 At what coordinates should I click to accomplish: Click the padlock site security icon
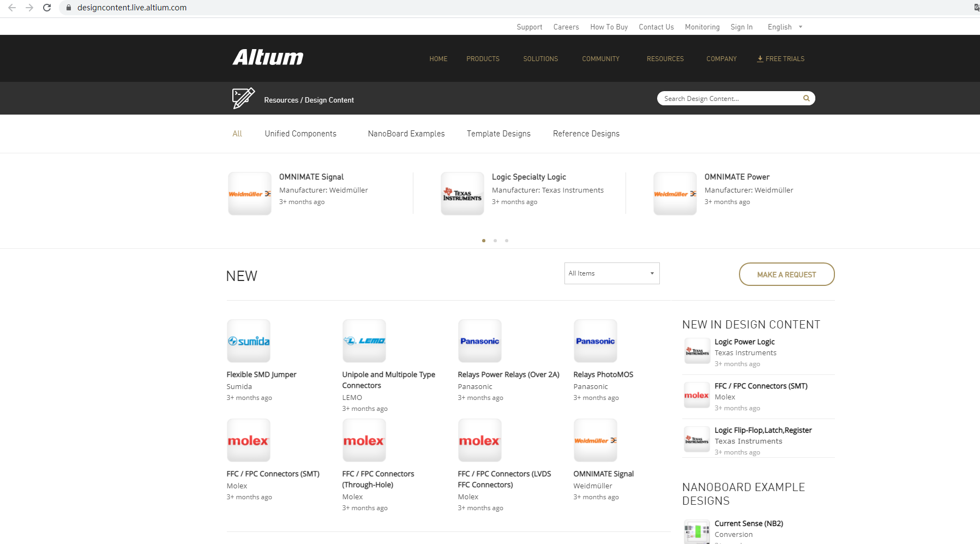click(69, 8)
